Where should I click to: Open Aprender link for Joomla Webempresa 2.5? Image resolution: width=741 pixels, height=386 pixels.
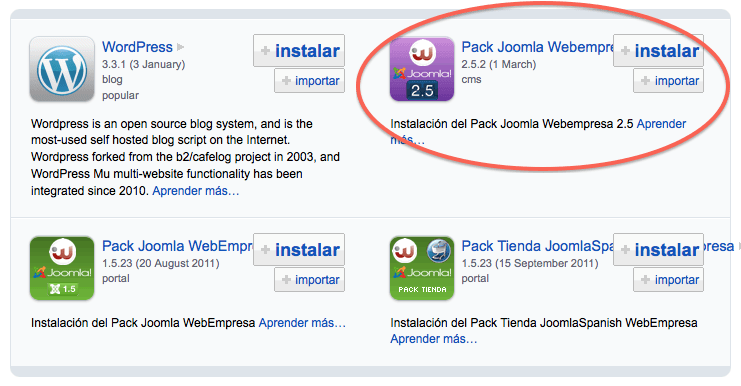tap(661, 124)
